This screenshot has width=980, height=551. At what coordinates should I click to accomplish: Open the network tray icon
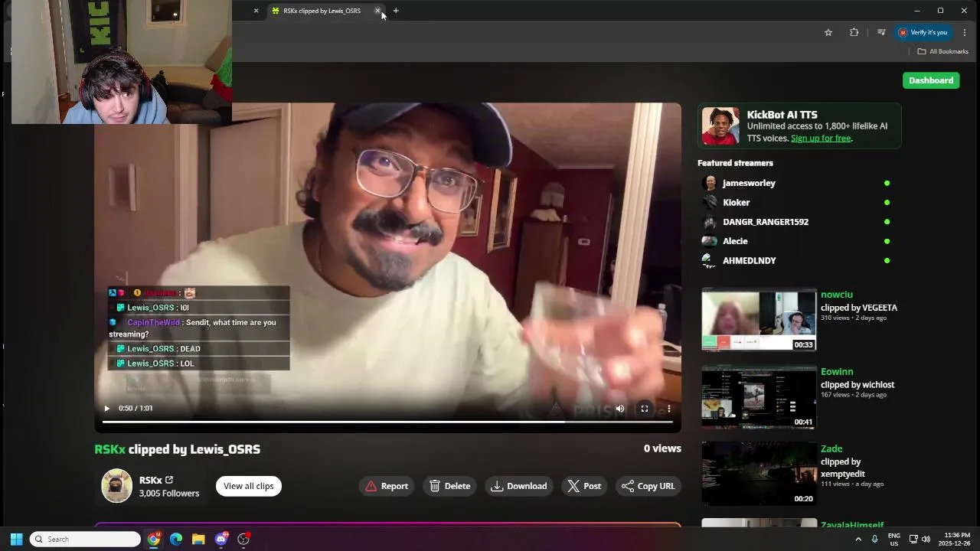(x=912, y=540)
